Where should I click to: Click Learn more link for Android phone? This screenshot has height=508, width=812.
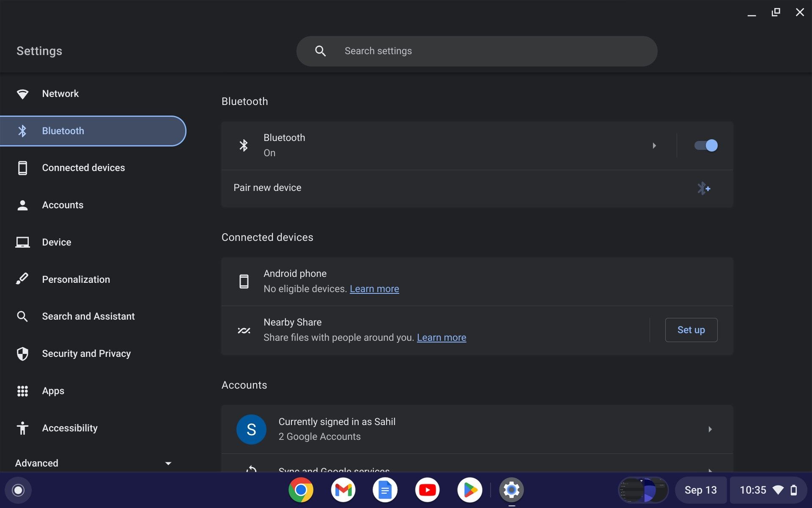374,289
